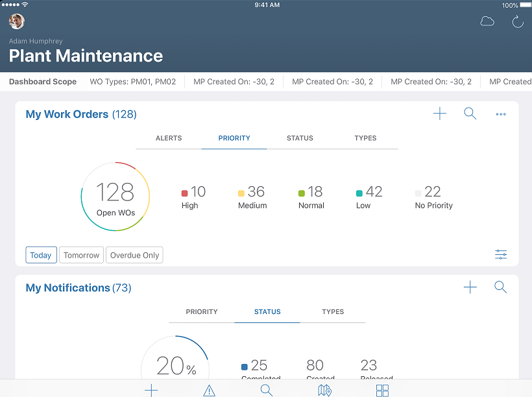Toggle the Overdue Only filter
This screenshot has height=397, width=532.
click(134, 255)
